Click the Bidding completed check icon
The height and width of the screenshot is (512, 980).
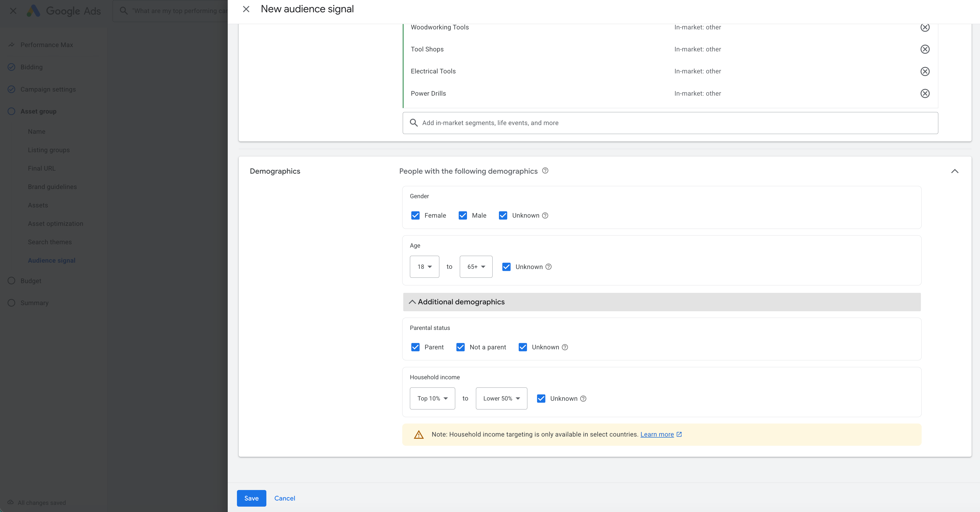coord(12,67)
